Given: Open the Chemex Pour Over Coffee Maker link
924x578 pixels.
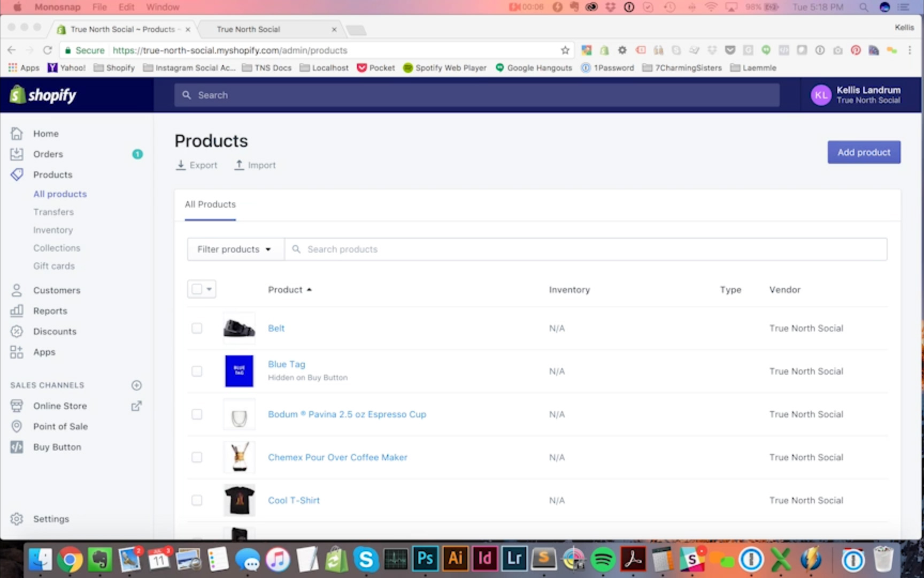Looking at the screenshot, I should tap(337, 458).
